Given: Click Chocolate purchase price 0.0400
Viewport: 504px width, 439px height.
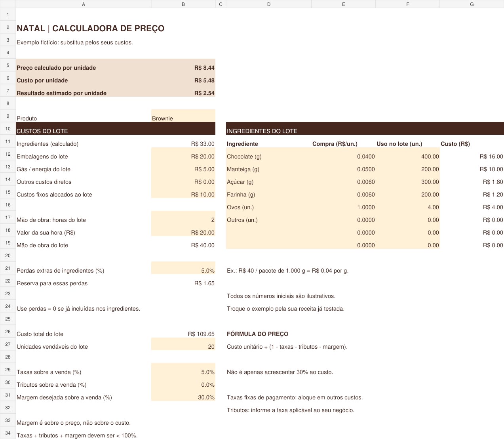Looking at the screenshot, I should click(344, 154).
